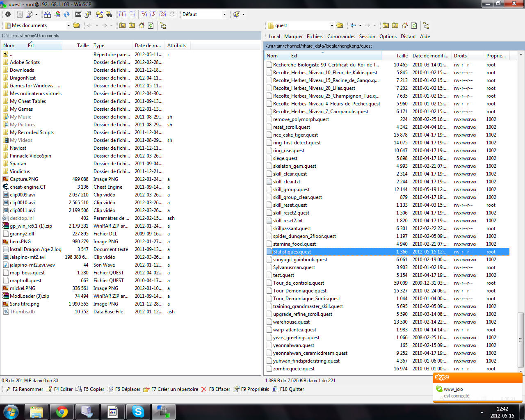Click the Windows Start button

click(x=11, y=411)
